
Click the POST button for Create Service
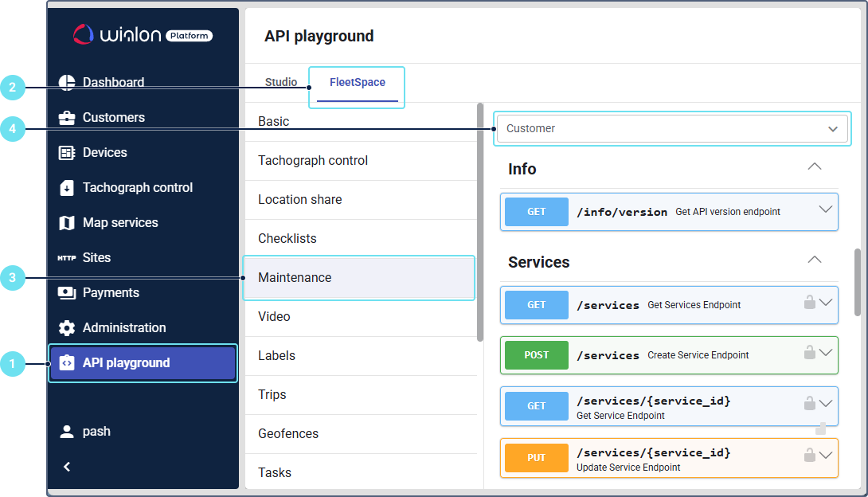click(536, 355)
